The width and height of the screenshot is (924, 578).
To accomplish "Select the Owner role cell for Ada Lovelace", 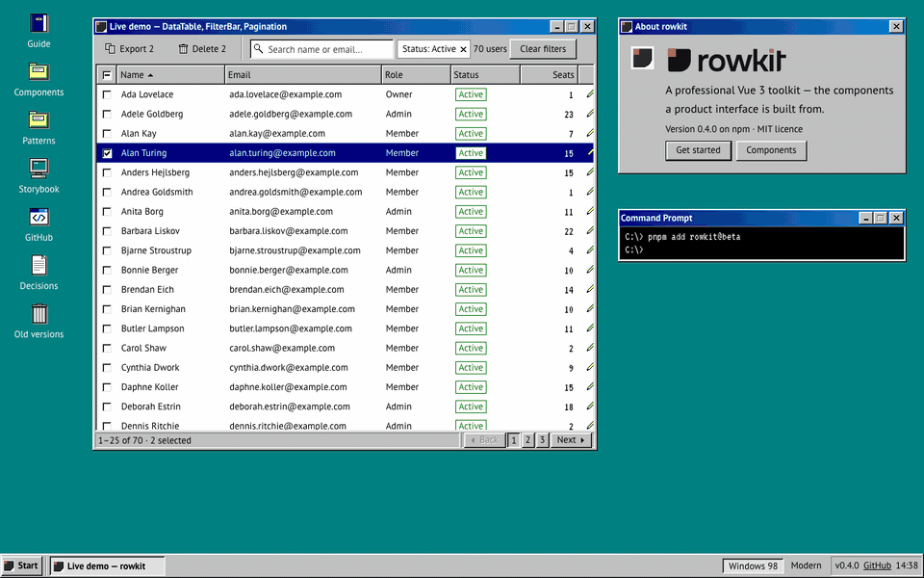I will pos(398,94).
